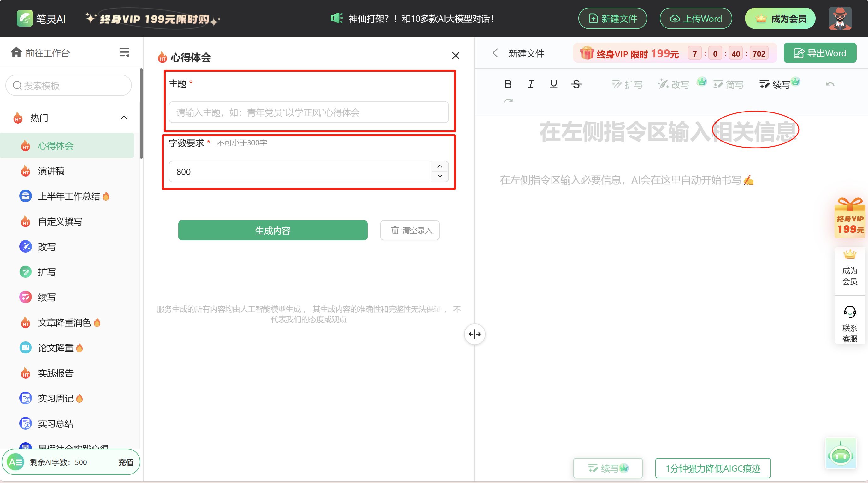Click the redo arrow icon

(x=508, y=100)
